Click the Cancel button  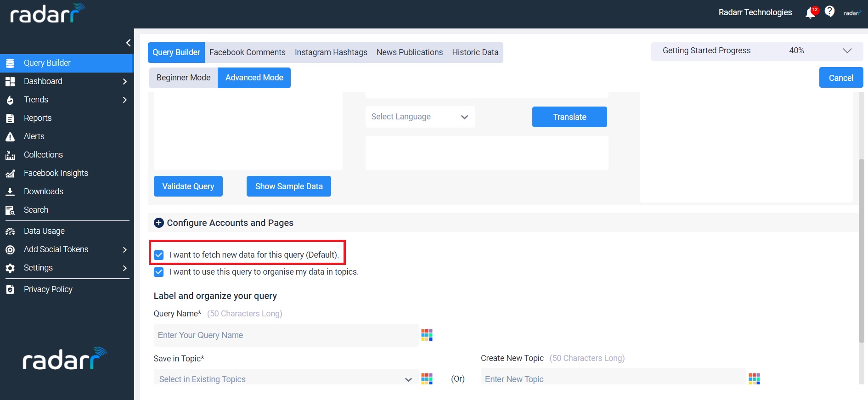coord(841,78)
